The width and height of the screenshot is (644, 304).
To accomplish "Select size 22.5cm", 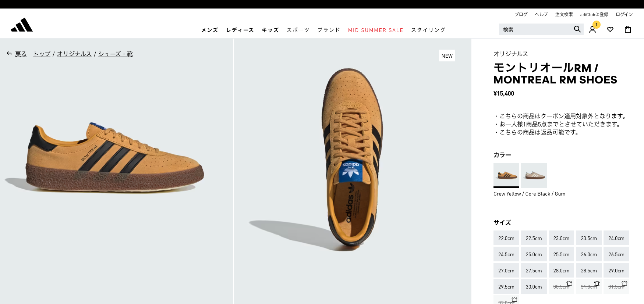I will click(534, 238).
